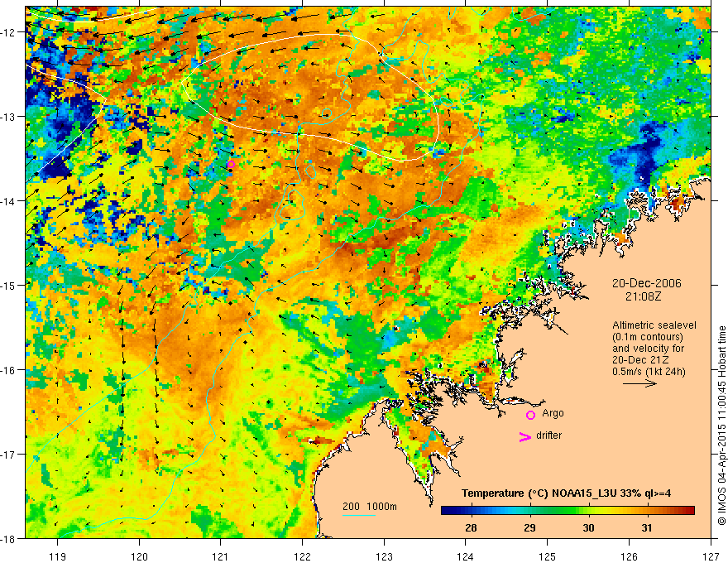Click latitude axis label -16
This screenshot has width=728, height=563.
[x=9, y=370]
